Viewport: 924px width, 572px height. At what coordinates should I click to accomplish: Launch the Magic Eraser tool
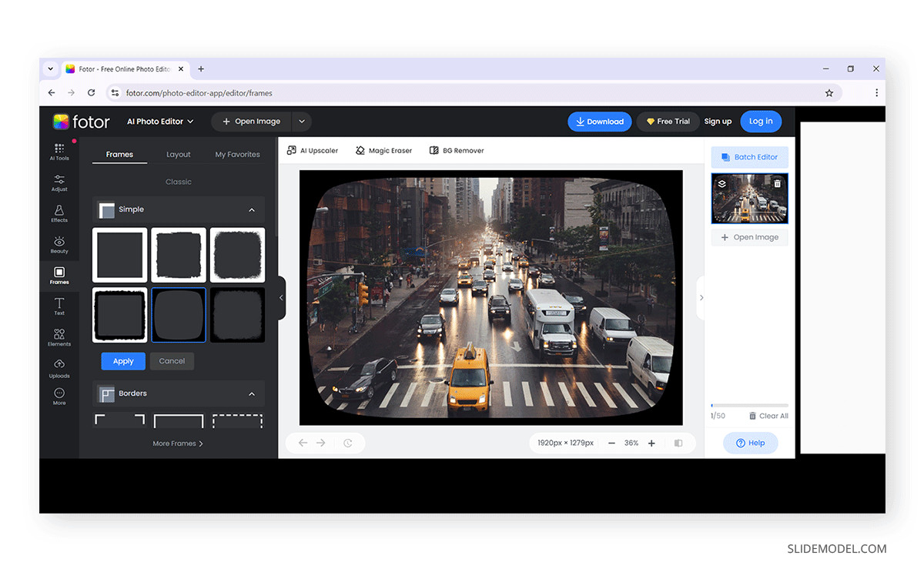pyautogui.click(x=383, y=151)
